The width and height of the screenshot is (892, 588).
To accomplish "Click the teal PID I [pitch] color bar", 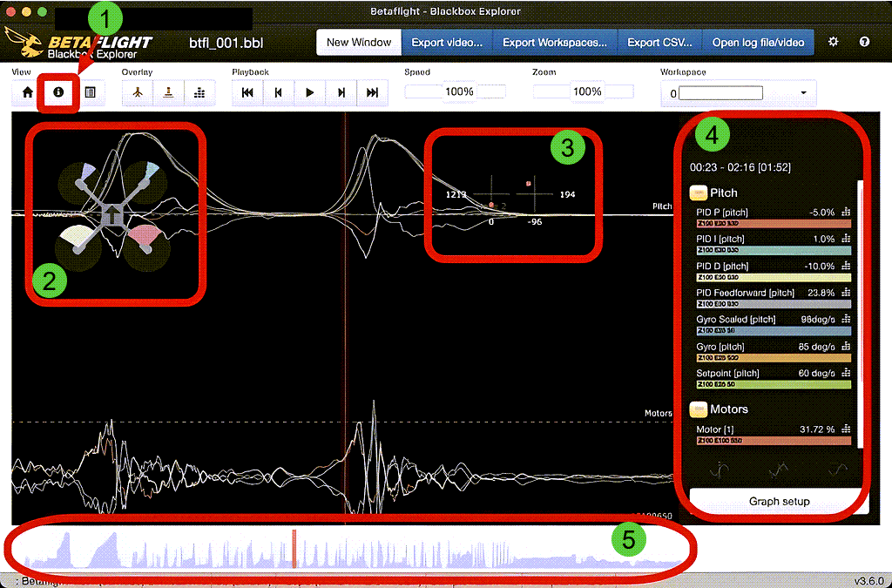I will tap(774, 250).
